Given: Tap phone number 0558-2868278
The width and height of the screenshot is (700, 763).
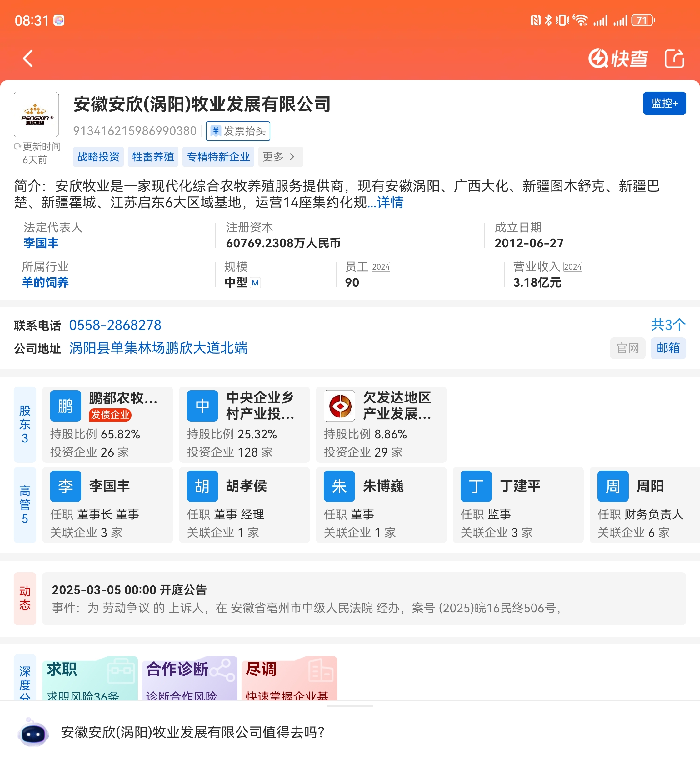Looking at the screenshot, I should pyautogui.click(x=115, y=325).
